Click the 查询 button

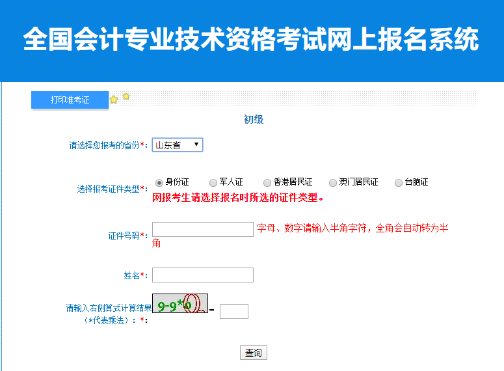click(253, 352)
